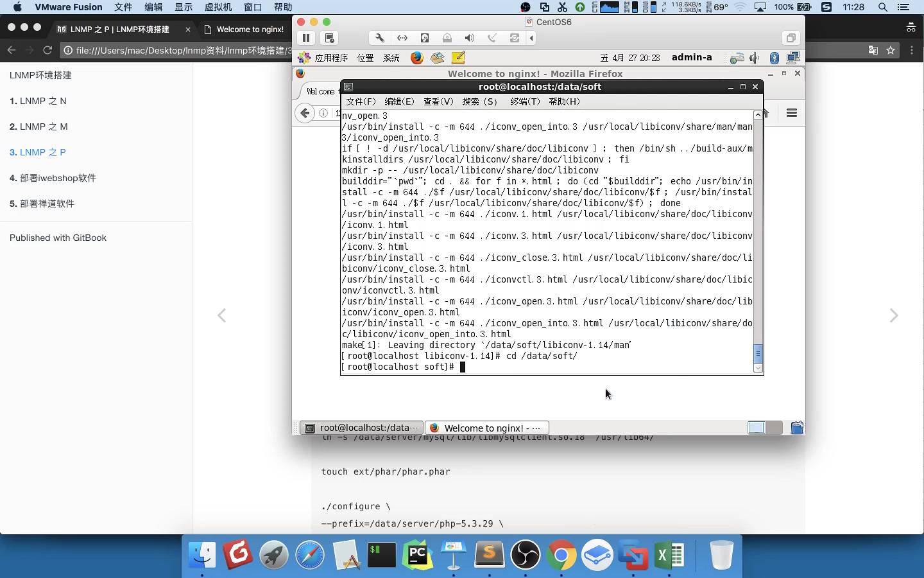This screenshot has height=578, width=924.
Task: Open GNOME 位置 menu
Action: 366,58
